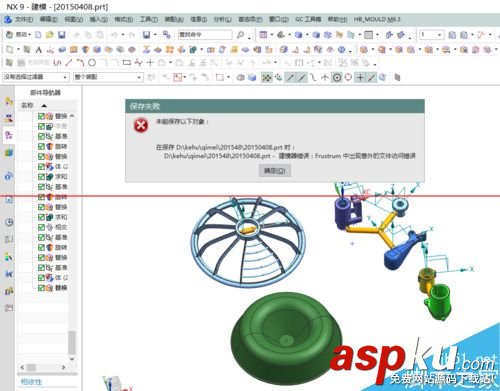Collapse the tree caret beside top 替换
500x391 pixels.
coord(72,116)
